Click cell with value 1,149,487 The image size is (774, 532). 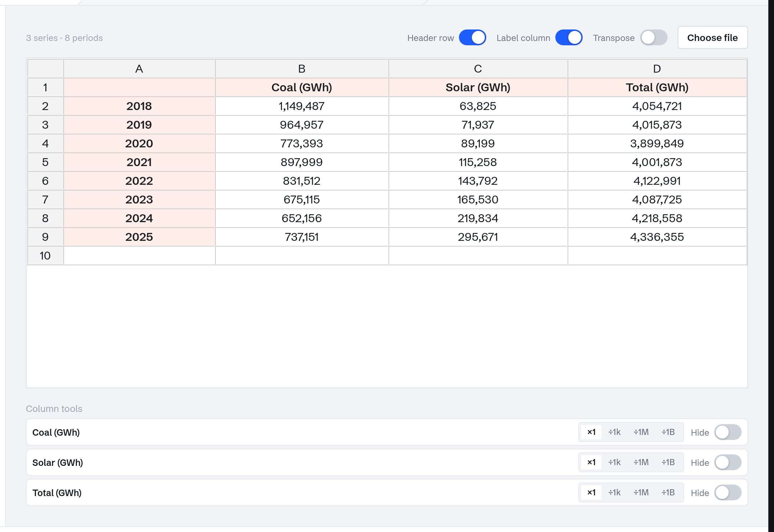pyautogui.click(x=302, y=106)
